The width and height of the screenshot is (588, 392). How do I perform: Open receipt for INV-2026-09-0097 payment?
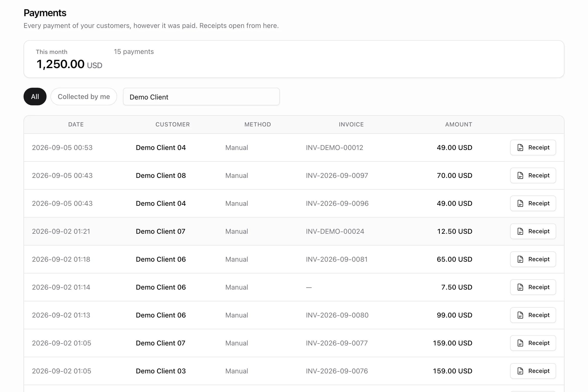tap(533, 175)
